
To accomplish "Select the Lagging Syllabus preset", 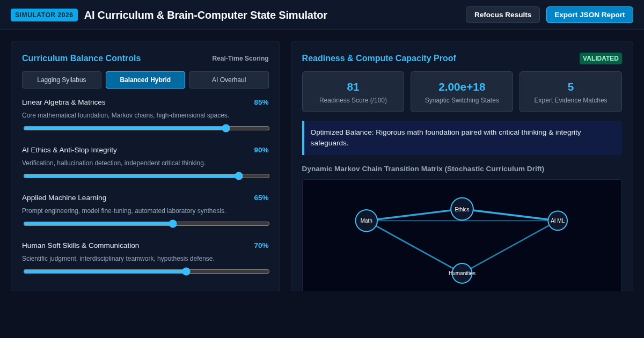I will point(62,80).
